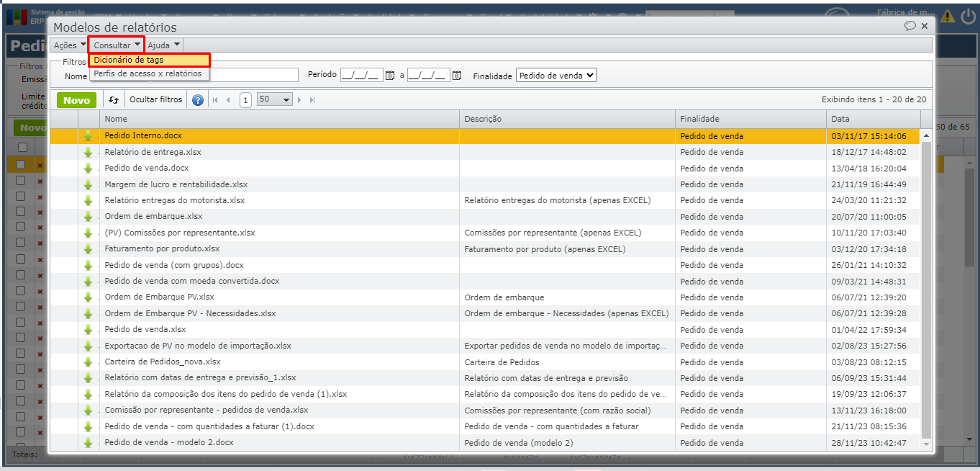
Task: Choose Perfis de acesso x relatórios
Action: (x=148, y=73)
